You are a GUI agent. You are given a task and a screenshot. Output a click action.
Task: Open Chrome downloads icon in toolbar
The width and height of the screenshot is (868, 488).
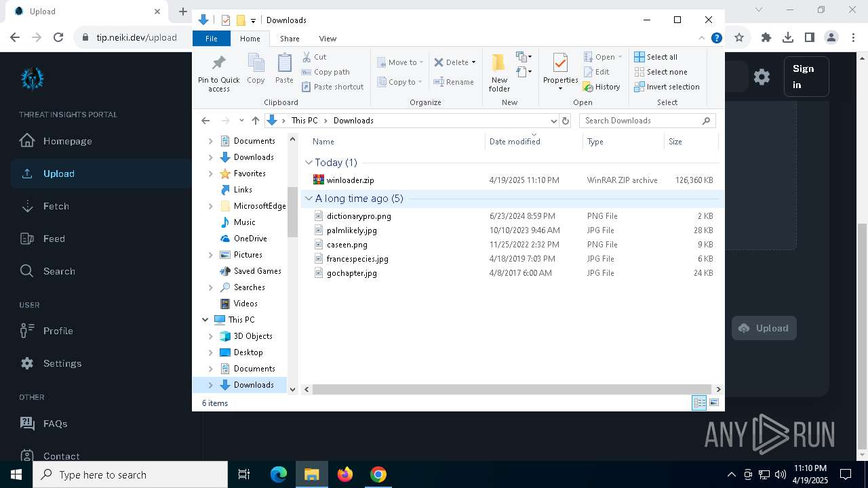787,37
